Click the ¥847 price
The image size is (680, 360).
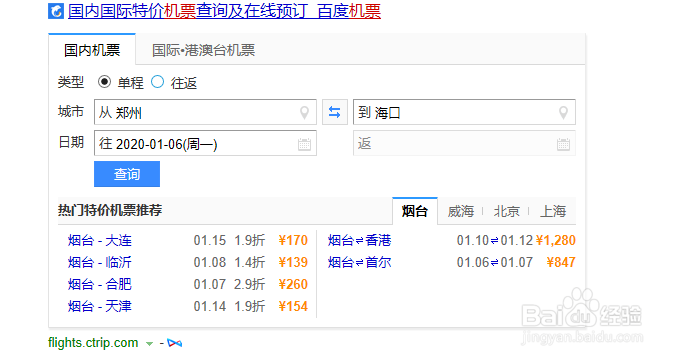tap(561, 262)
